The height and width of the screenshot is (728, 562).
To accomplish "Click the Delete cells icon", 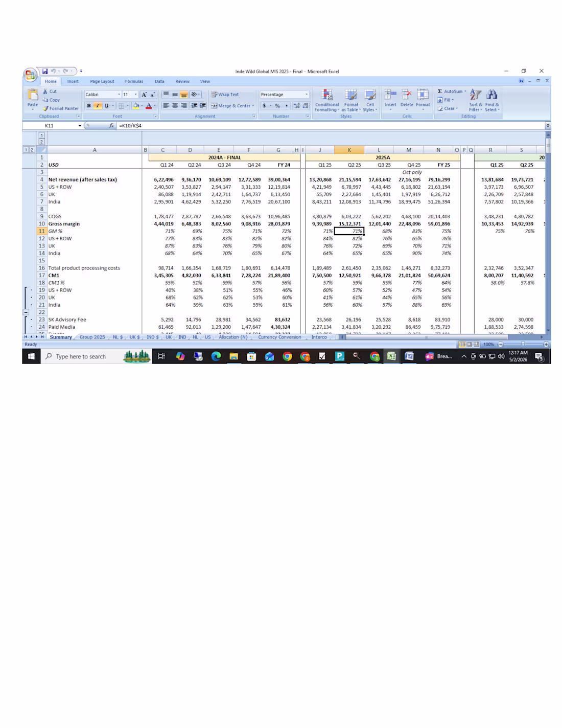I will pos(407,95).
